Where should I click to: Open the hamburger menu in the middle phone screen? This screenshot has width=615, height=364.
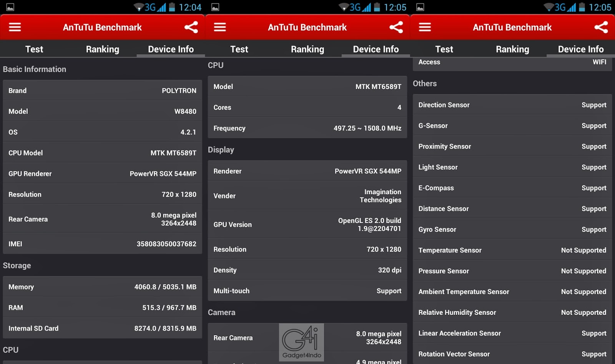tap(220, 27)
